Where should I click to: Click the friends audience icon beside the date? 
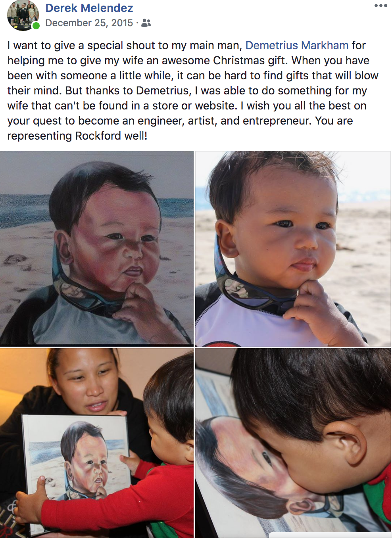[146, 23]
